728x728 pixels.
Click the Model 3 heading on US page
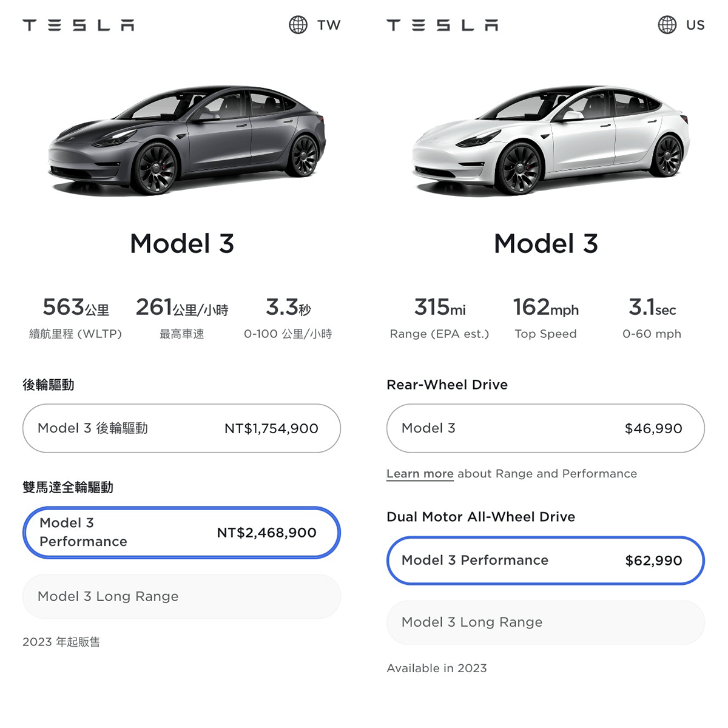point(546,244)
